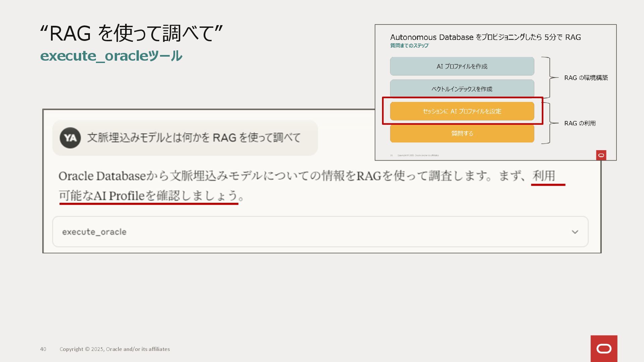The height and width of the screenshot is (362, 644).
Task: Click the underlined '可能なAI Profileを確認しましょう' text
Action: coord(149,196)
